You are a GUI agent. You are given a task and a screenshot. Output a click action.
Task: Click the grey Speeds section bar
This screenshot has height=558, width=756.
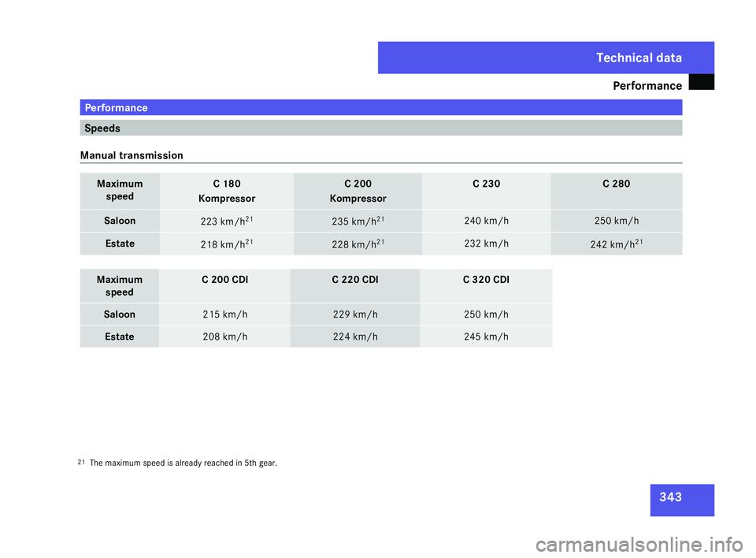click(x=381, y=128)
